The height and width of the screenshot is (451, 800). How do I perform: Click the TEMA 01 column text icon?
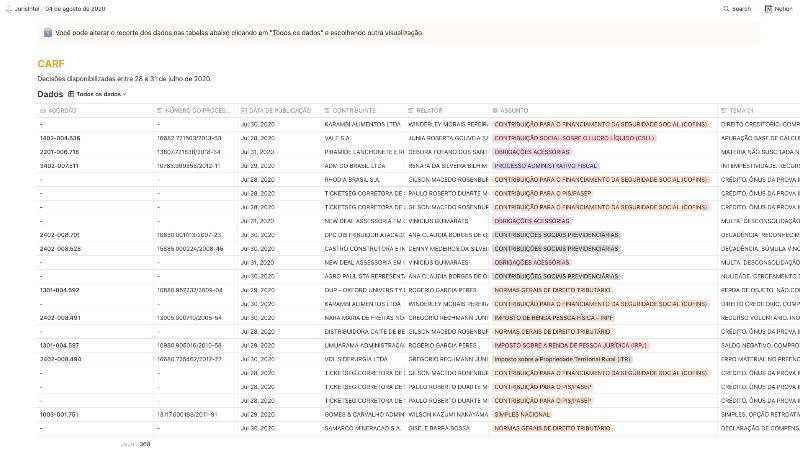click(723, 110)
